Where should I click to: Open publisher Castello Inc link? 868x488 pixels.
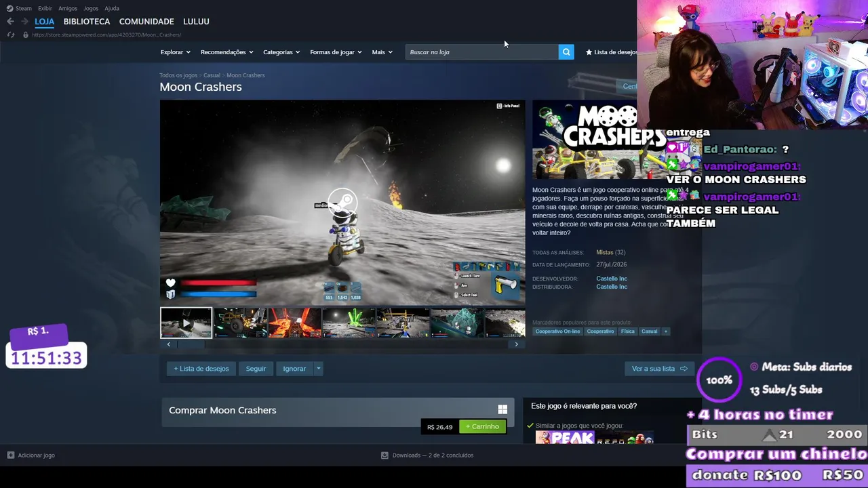pyautogui.click(x=612, y=287)
